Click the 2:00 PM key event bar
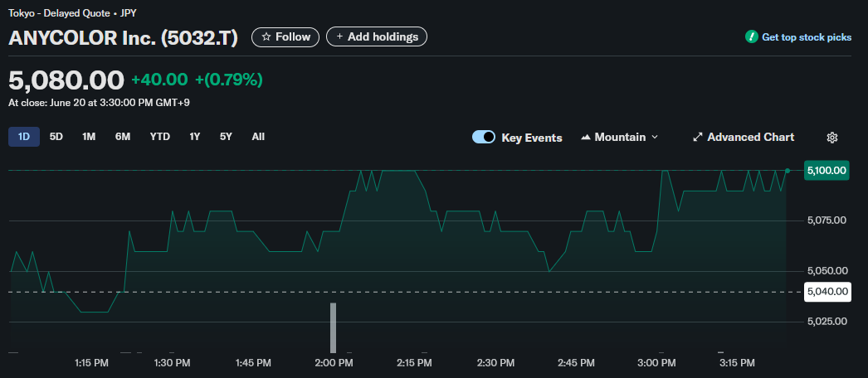 (x=334, y=327)
